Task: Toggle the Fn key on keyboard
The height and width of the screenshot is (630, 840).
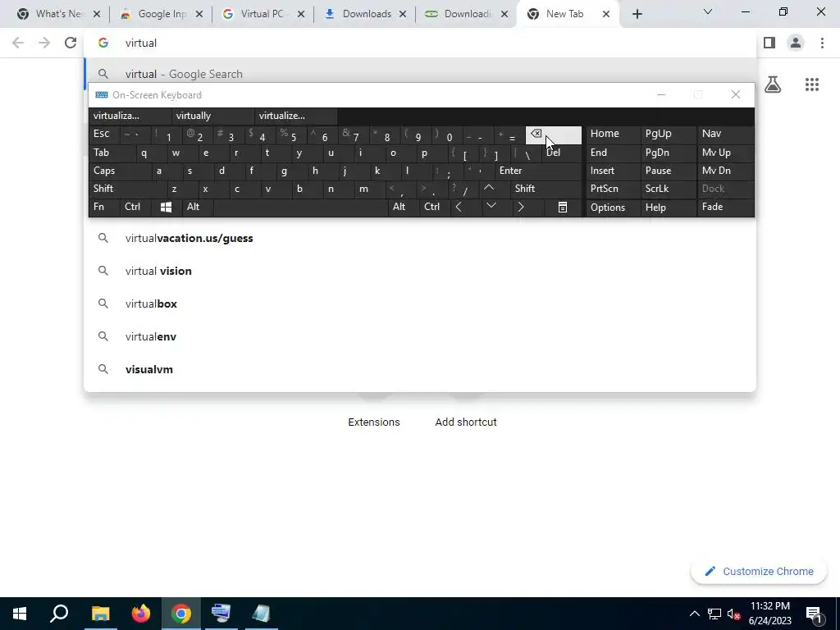Action: click(103, 207)
